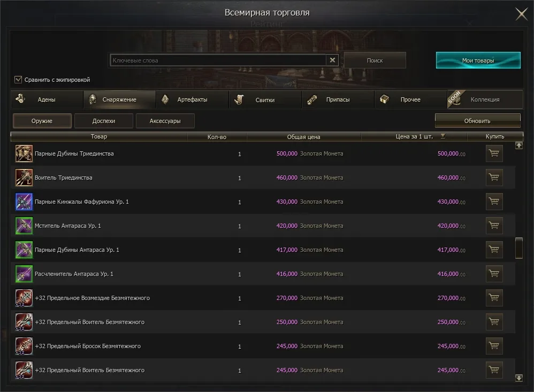The image size is (534, 392).
Task: Click the Товар column header
Action: [99, 136]
